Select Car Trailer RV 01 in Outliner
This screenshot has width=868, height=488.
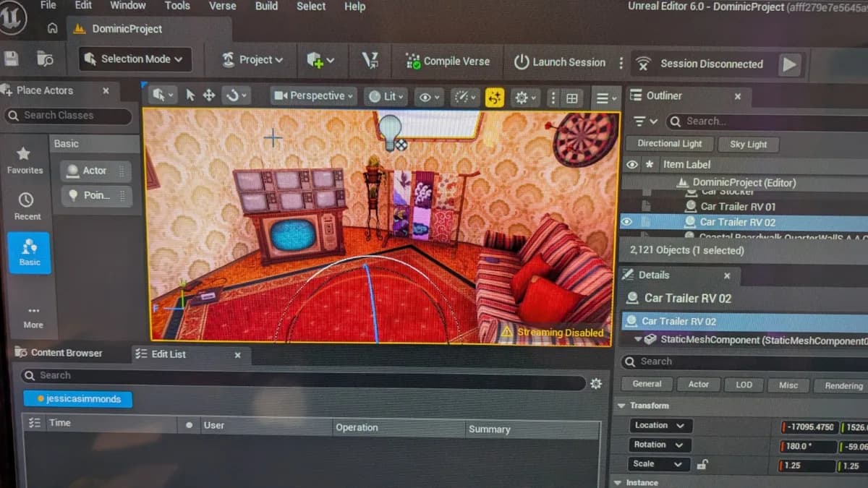pyautogui.click(x=738, y=206)
